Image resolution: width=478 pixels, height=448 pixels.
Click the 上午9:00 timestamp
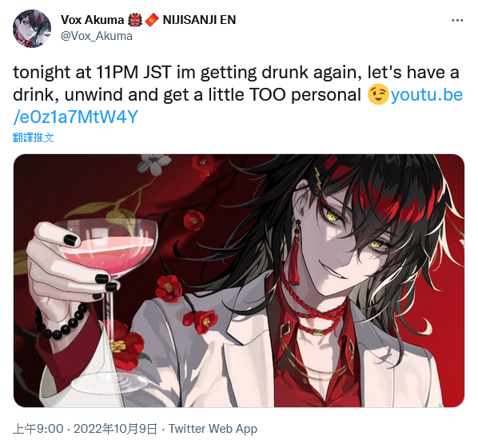point(38,429)
